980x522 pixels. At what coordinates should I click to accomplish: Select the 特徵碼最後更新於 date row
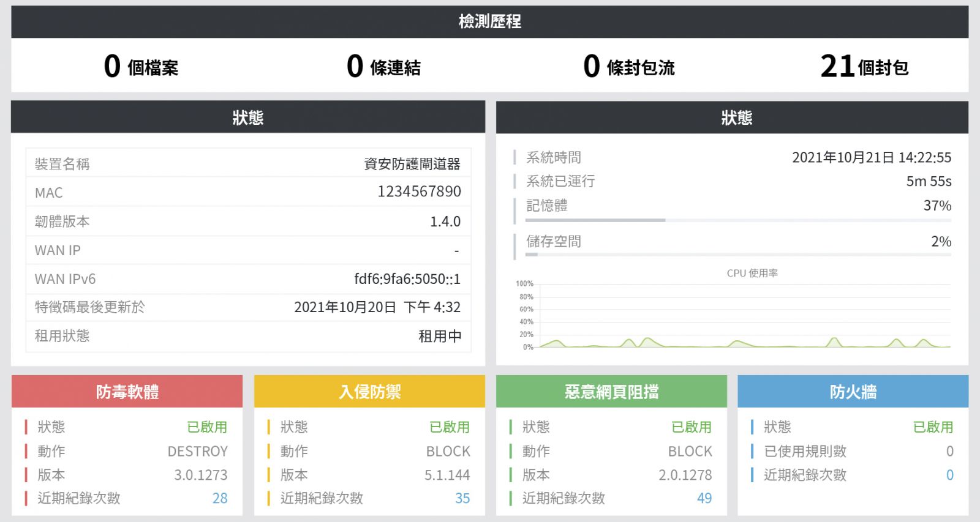[248, 307]
